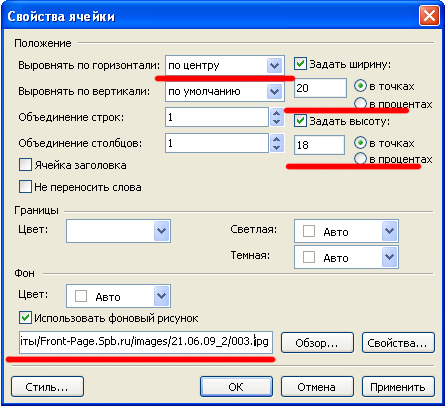
Task: Enable the Ячейка заголовка checkbox
Action: tap(25, 165)
